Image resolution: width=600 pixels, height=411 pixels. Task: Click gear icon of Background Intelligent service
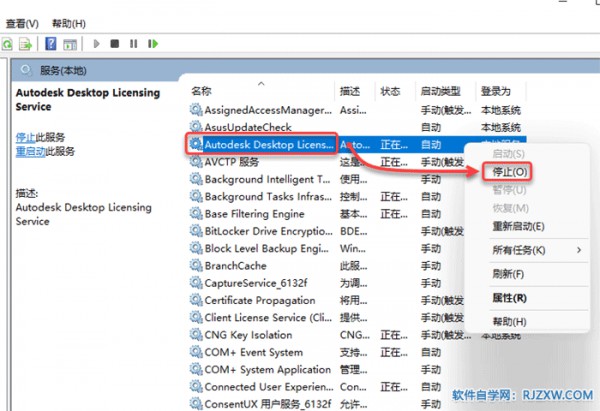196,179
